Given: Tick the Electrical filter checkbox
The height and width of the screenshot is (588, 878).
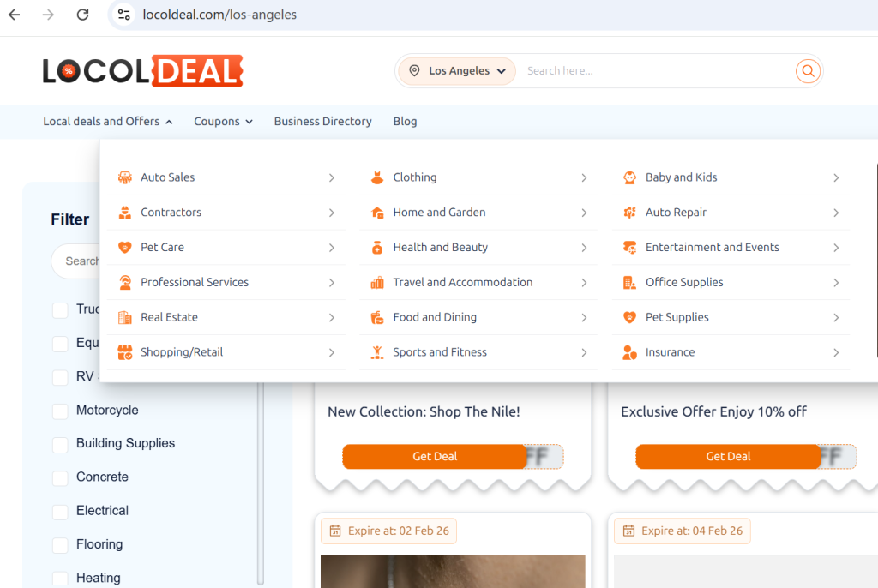Looking at the screenshot, I should [60, 512].
